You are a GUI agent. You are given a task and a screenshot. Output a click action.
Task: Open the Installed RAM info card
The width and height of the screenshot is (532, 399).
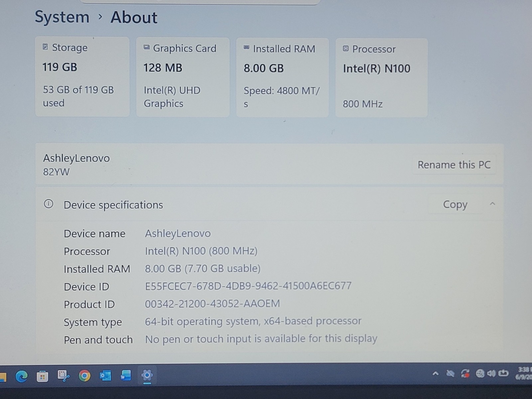pos(282,77)
